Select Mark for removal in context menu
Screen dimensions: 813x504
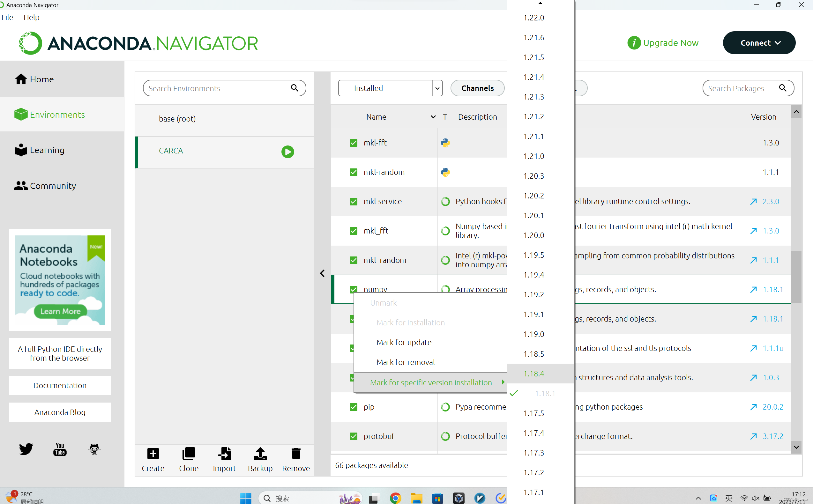coord(405,362)
